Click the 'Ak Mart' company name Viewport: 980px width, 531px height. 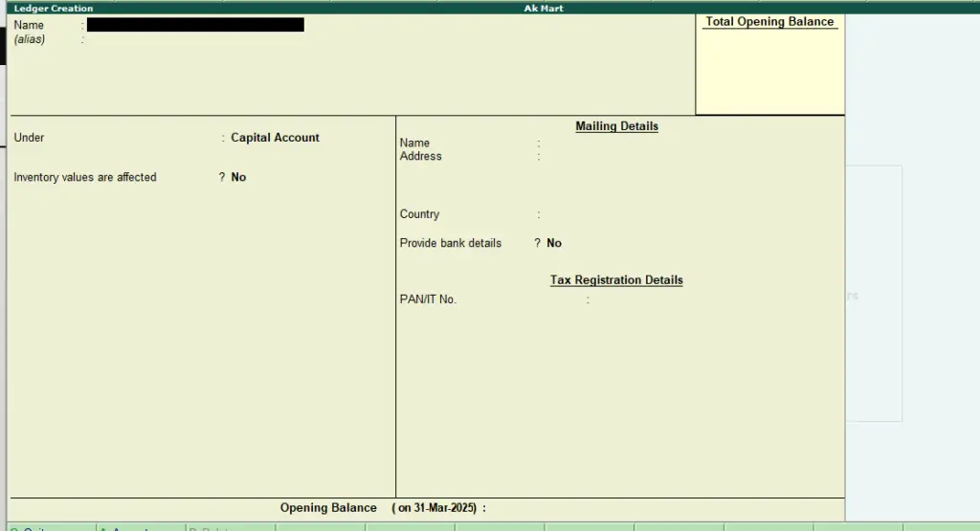544,8
